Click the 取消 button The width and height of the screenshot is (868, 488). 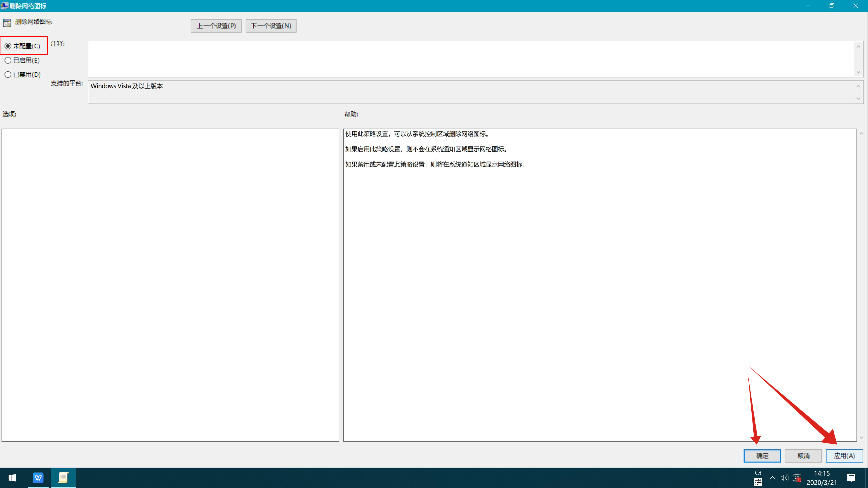pos(803,456)
